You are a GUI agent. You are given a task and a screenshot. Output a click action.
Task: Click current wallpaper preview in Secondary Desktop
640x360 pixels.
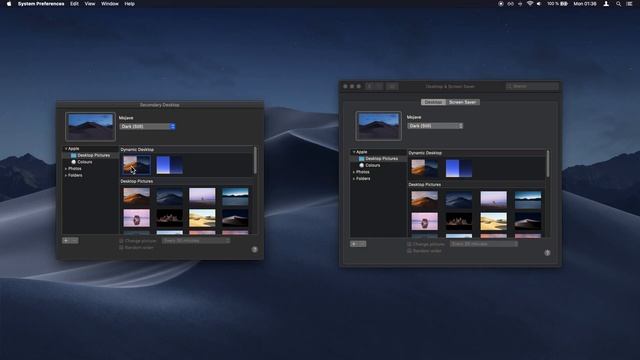click(90, 127)
